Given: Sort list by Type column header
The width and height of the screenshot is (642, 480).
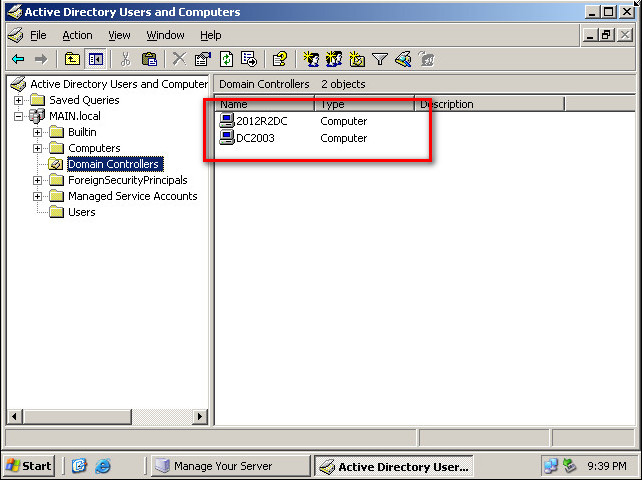Looking at the screenshot, I should 365,104.
